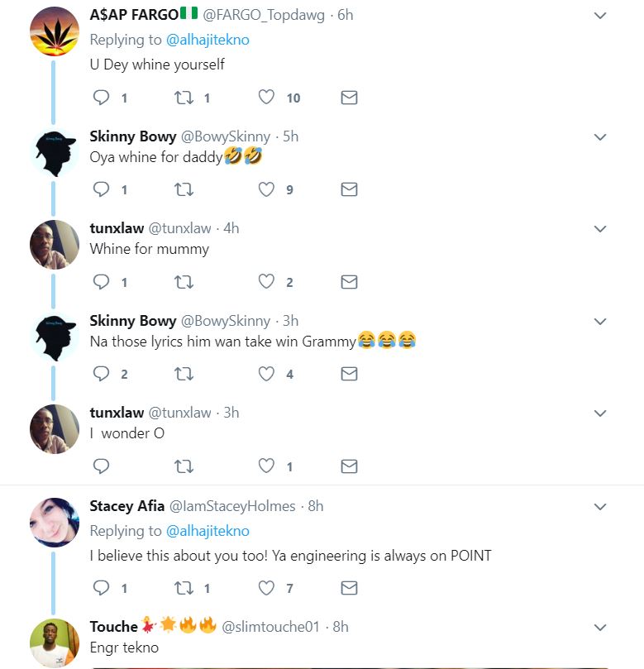Open @alhajitekno link in A$AP FARGO's reply

point(208,40)
